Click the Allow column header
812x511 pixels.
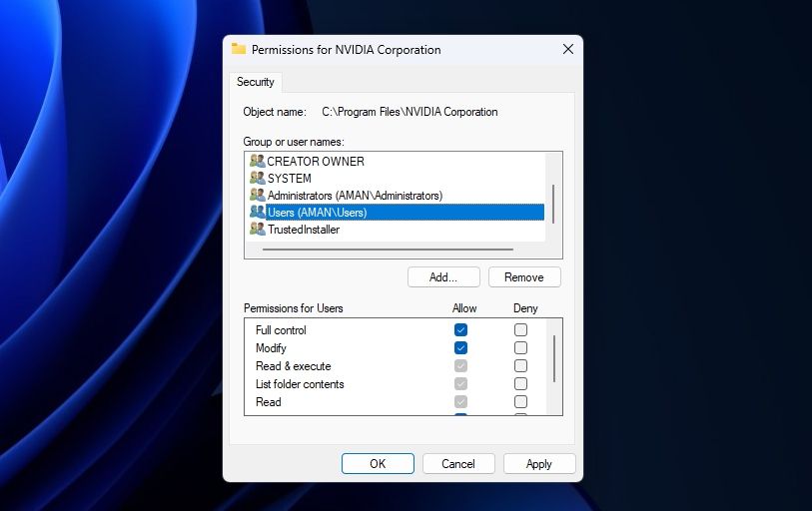pyautogui.click(x=464, y=308)
